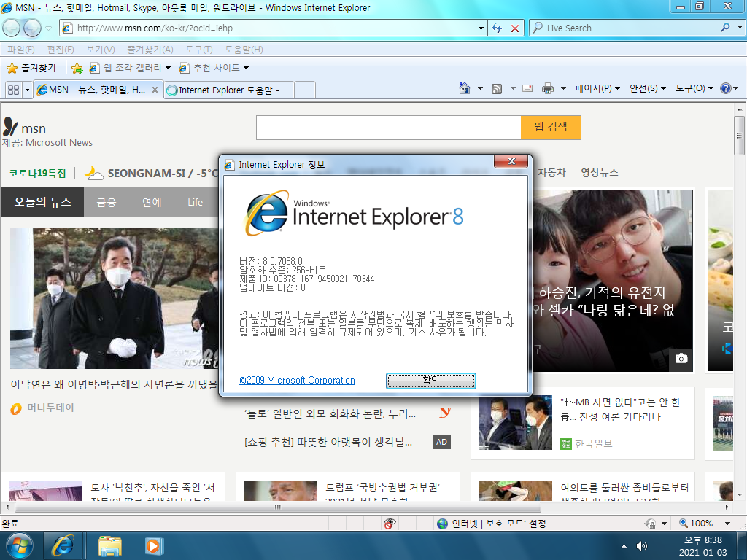Click the MSN web search text box
Viewport: 747px width, 560px height.
point(388,128)
